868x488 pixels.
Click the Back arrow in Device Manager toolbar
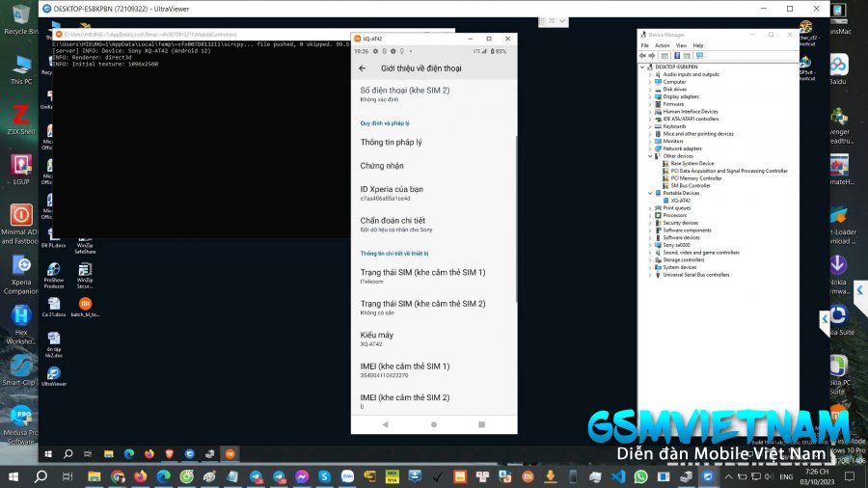tap(642, 56)
